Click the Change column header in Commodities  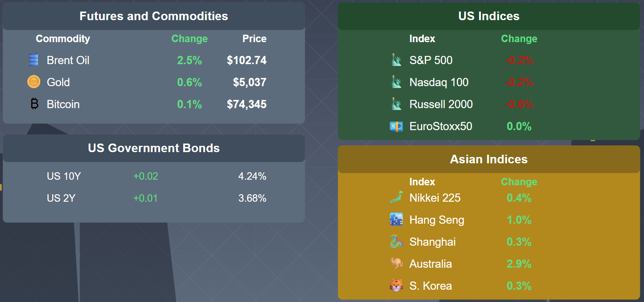(189, 39)
